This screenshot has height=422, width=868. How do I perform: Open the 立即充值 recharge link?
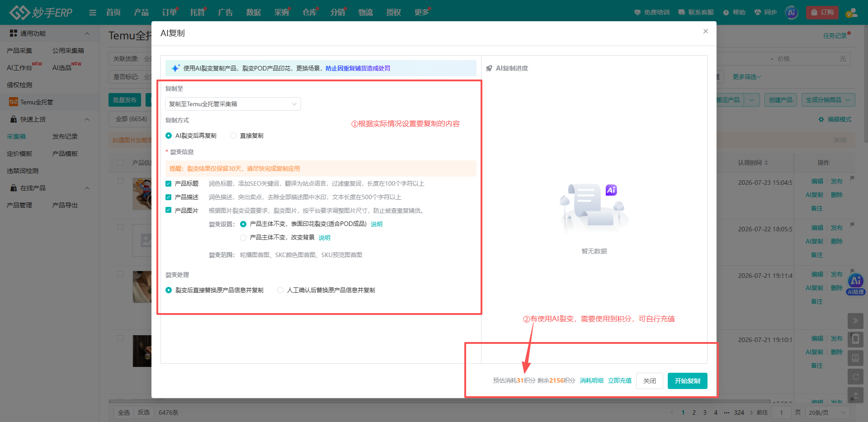click(x=620, y=380)
